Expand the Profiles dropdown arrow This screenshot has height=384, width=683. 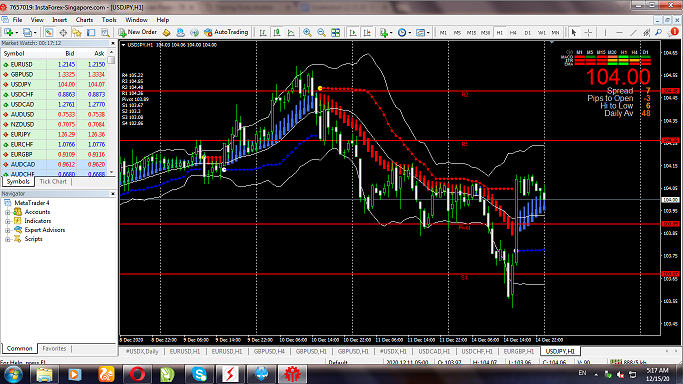pyautogui.click(x=35, y=33)
